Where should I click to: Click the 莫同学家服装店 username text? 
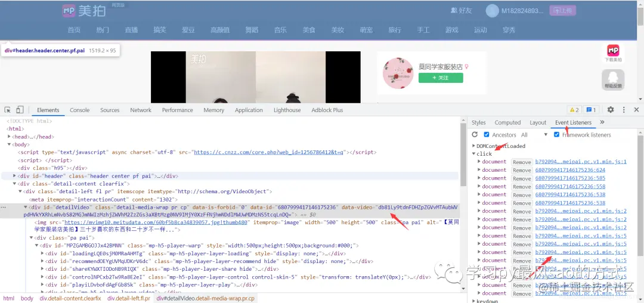(441, 67)
